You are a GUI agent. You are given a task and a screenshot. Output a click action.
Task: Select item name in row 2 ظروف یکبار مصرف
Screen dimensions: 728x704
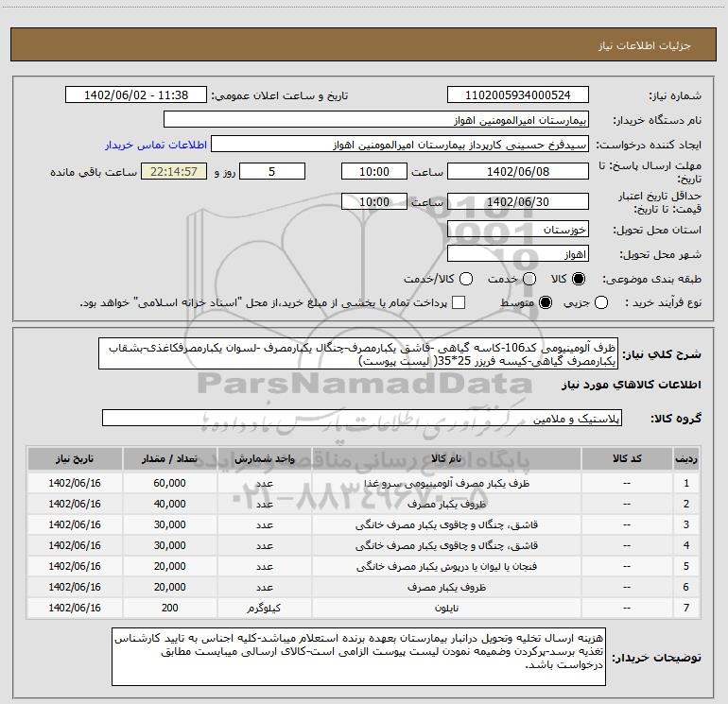(x=446, y=504)
